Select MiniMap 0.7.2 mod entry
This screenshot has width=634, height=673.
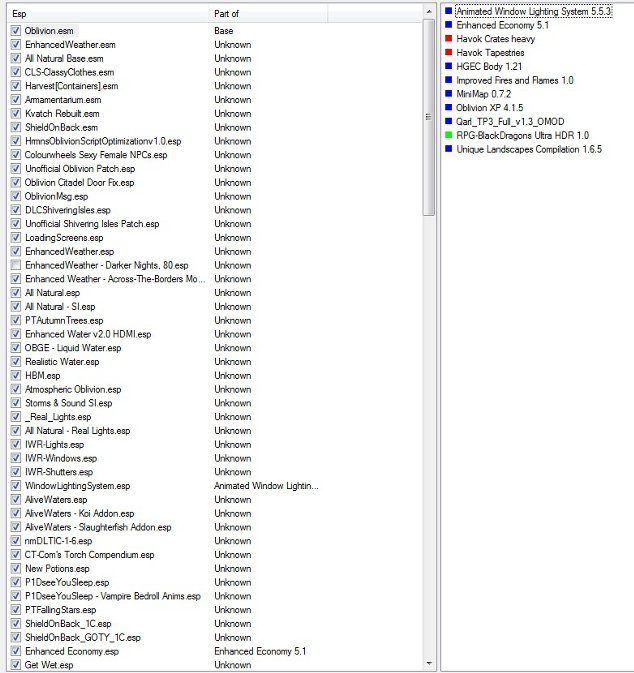pos(484,94)
